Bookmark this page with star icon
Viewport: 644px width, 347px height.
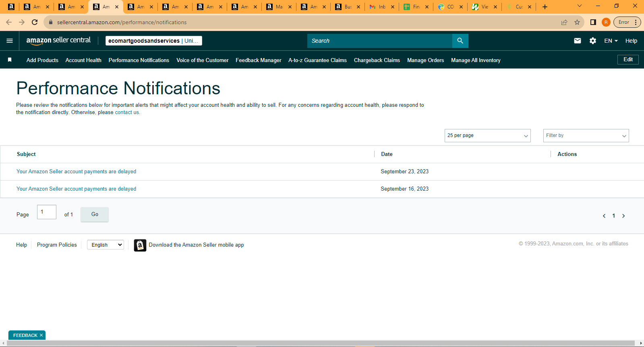click(x=577, y=22)
